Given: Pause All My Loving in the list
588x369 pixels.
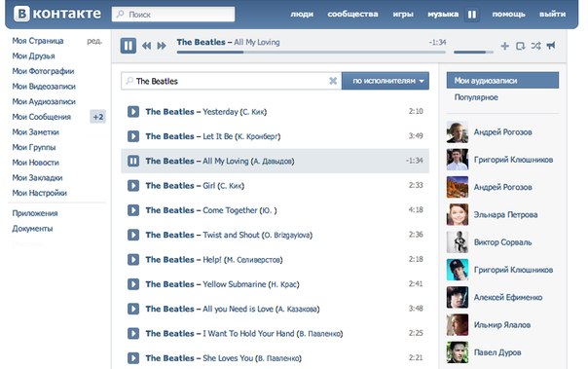Looking at the screenshot, I should 133,161.
